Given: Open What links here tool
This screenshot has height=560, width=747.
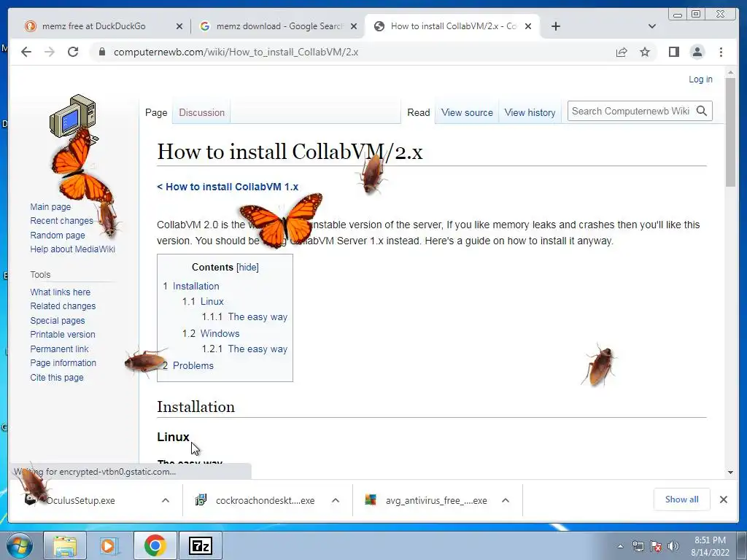Looking at the screenshot, I should [60, 292].
